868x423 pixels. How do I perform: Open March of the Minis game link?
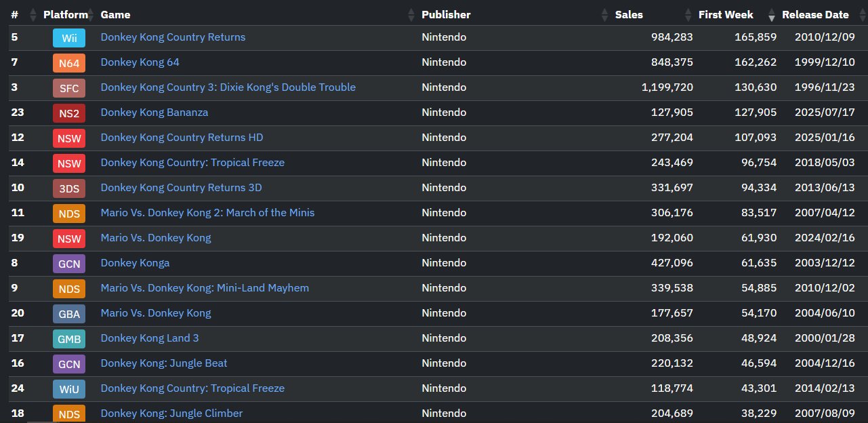click(x=207, y=213)
